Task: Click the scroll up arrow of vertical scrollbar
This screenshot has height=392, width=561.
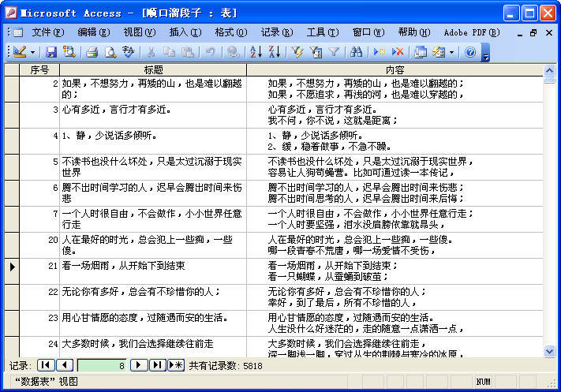Action: click(x=549, y=70)
